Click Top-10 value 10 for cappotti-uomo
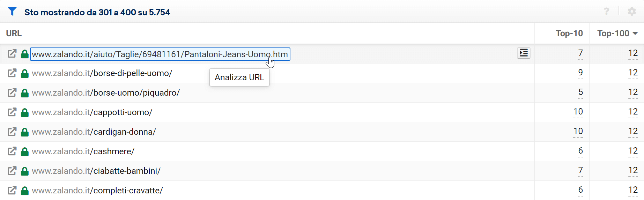This screenshot has height=200, width=644. (578, 112)
